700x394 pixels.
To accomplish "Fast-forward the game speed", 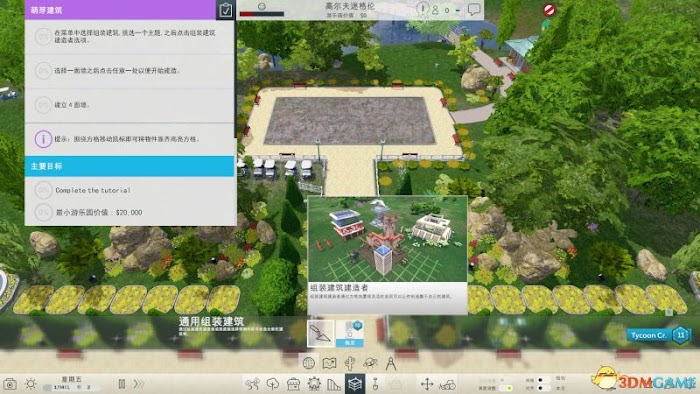I will [139, 384].
